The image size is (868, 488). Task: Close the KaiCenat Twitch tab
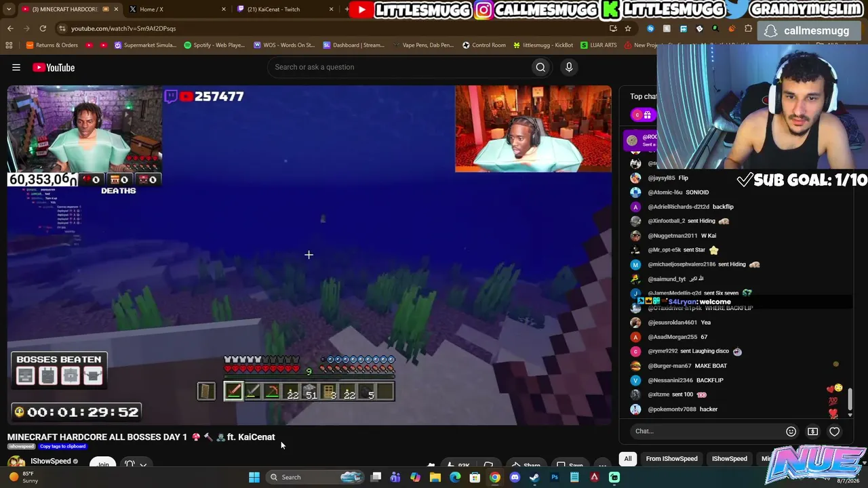pyautogui.click(x=331, y=9)
